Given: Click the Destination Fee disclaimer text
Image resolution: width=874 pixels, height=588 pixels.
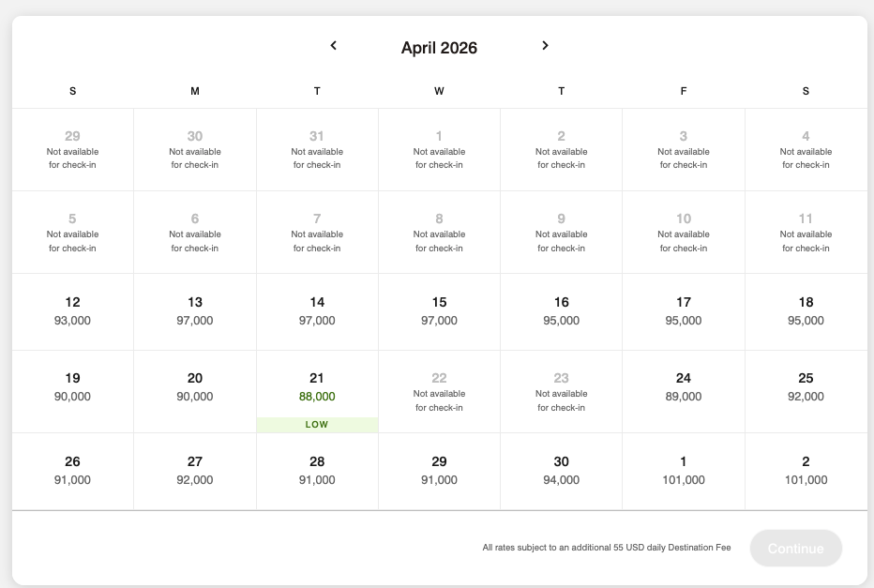Looking at the screenshot, I should coord(607,547).
